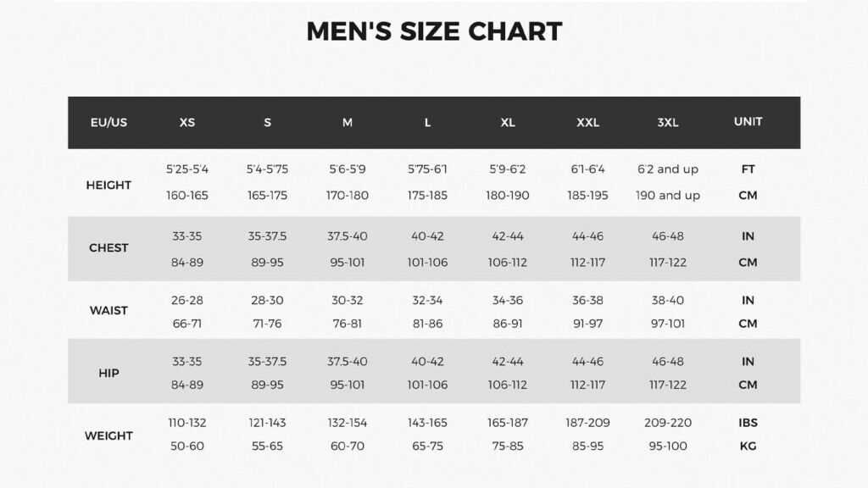868x488 pixels.
Task: Select the HEIGHT row label
Action: pyautogui.click(x=108, y=185)
